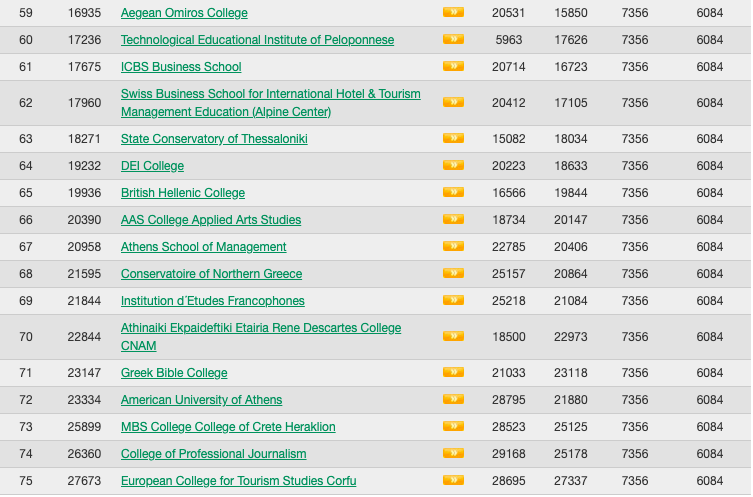Click orange details arrow for DEI College
753x497 pixels.
pos(453,165)
